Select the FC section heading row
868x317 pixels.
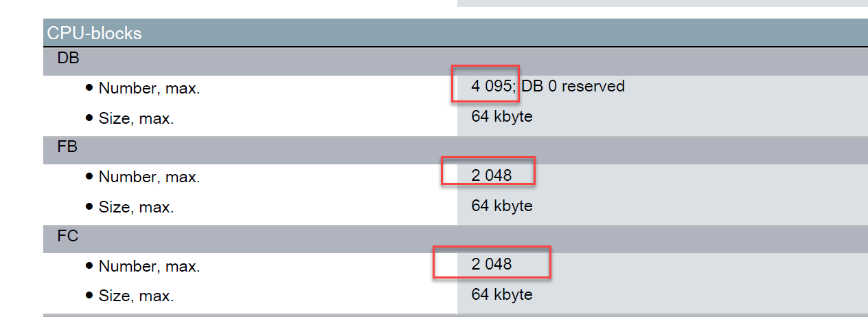click(x=68, y=237)
